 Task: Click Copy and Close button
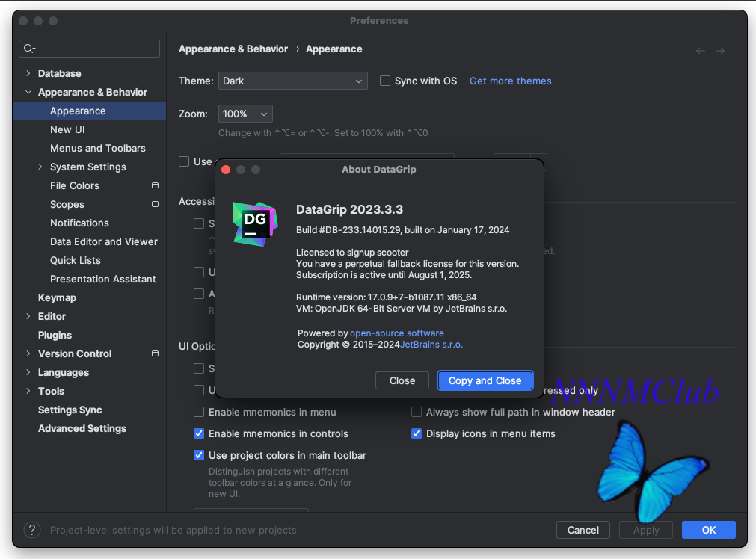[x=485, y=380]
